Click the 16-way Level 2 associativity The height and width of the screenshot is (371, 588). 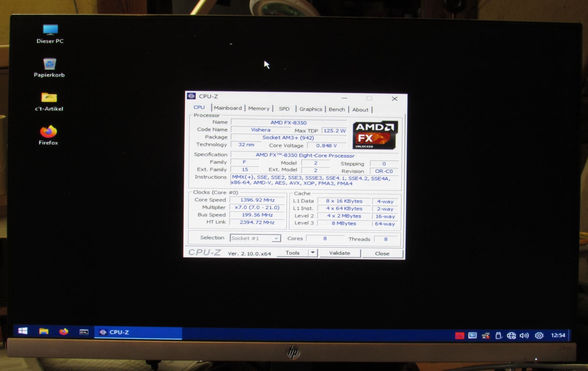tap(385, 216)
